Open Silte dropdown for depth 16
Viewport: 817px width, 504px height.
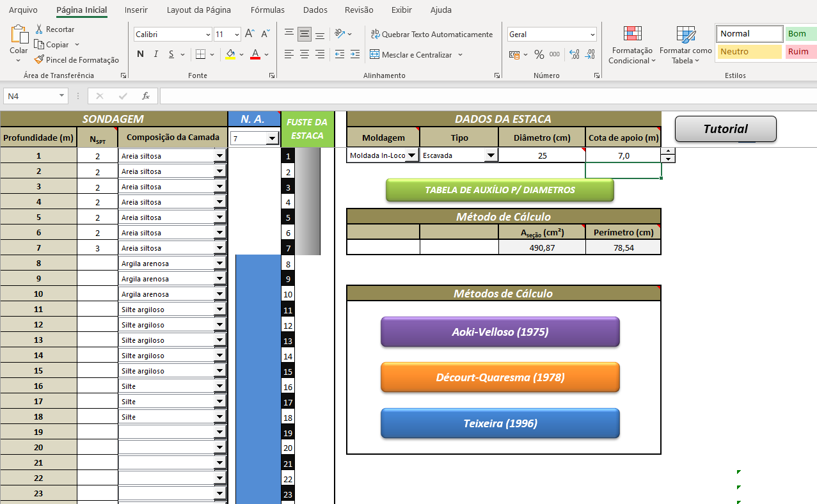(x=220, y=386)
